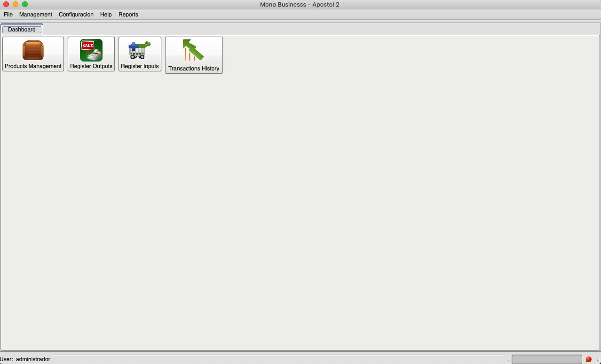
Task: Click the red status indicator in status bar
Action: (588, 359)
